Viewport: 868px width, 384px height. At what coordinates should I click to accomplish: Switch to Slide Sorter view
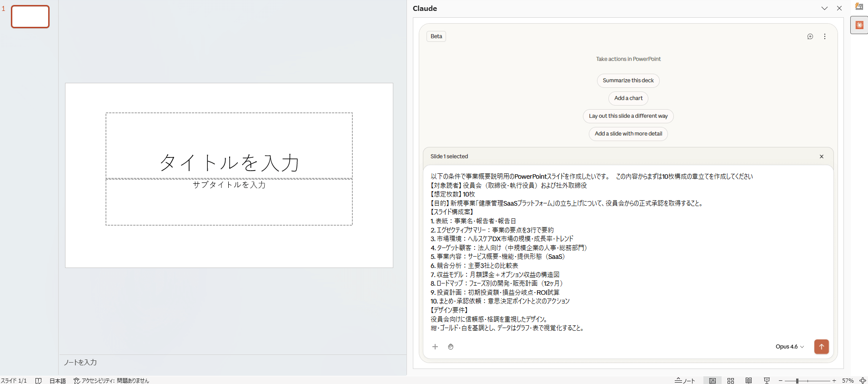pos(731,381)
